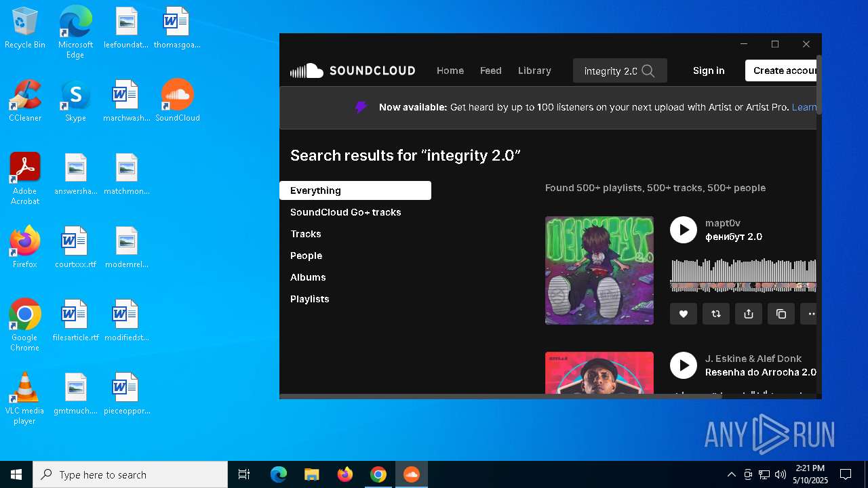868x488 pixels.
Task: Open the VLC media player desktop shortcut
Action: [25, 399]
